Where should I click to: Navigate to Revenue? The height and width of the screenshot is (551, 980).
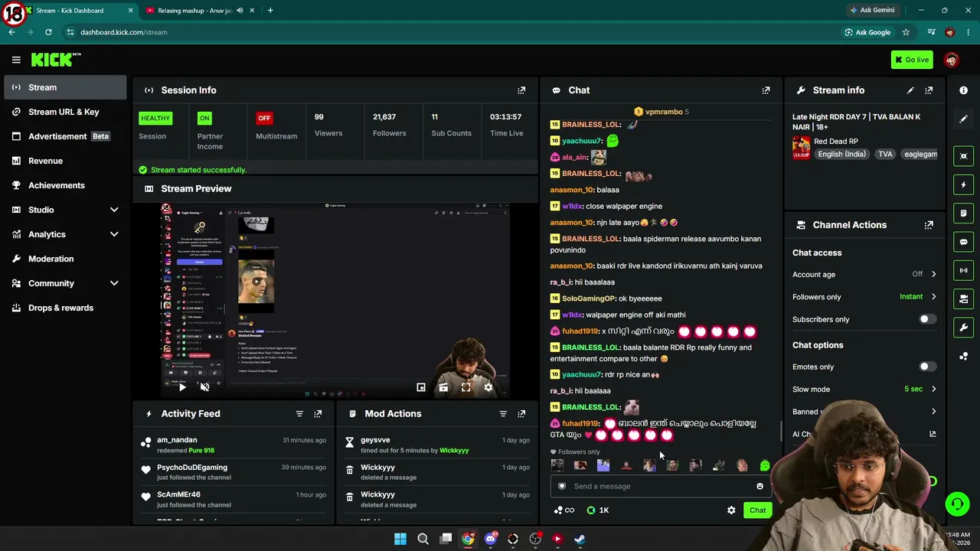[65, 161]
